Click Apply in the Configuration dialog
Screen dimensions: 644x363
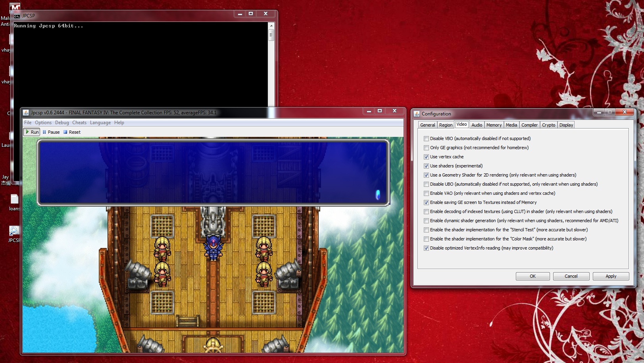coord(611,276)
